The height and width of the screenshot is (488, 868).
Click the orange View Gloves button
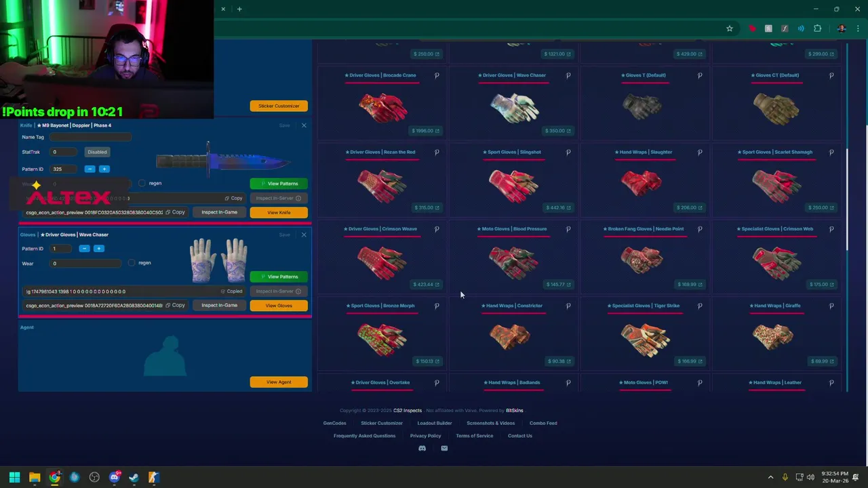pyautogui.click(x=279, y=306)
